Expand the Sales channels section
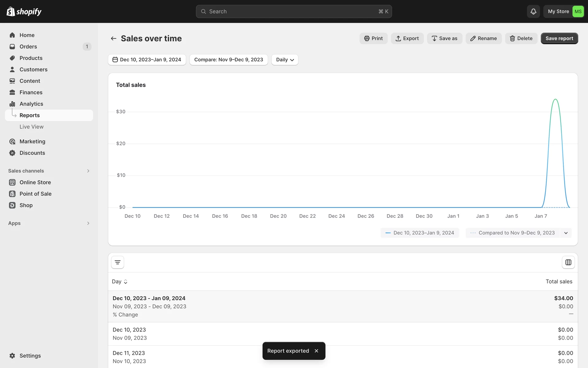Viewport: 588px width, 368px height. (88, 171)
